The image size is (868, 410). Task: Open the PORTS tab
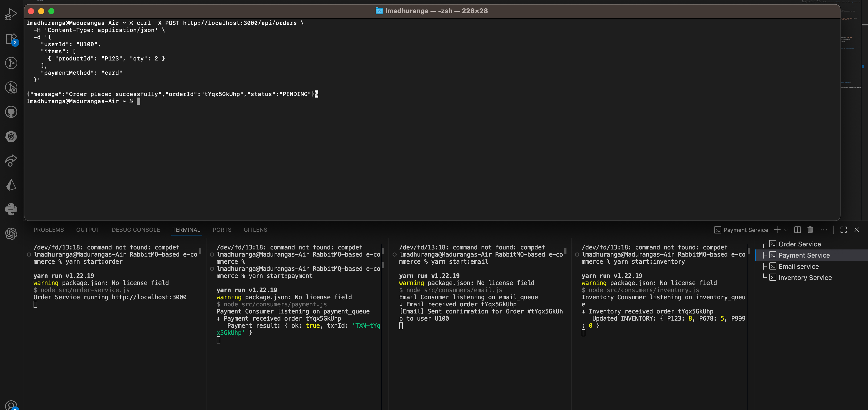[x=222, y=230]
